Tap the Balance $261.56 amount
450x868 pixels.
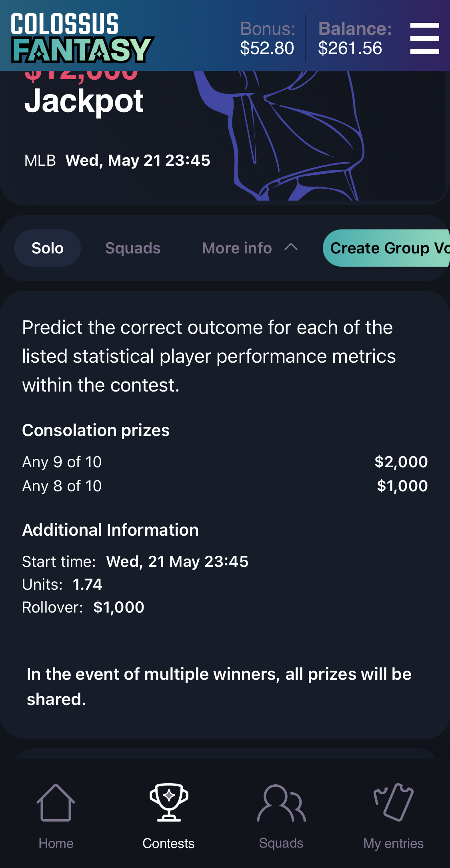350,48
